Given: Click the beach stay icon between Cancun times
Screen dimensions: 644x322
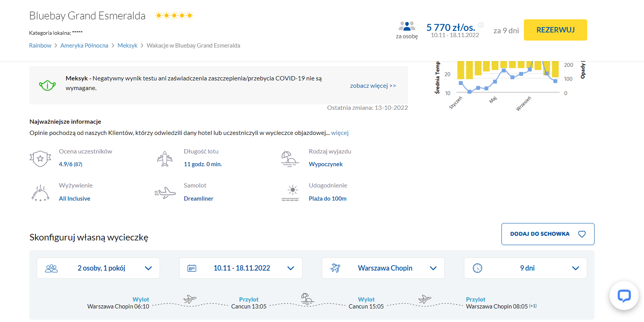Looking at the screenshot, I should click(x=307, y=298).
